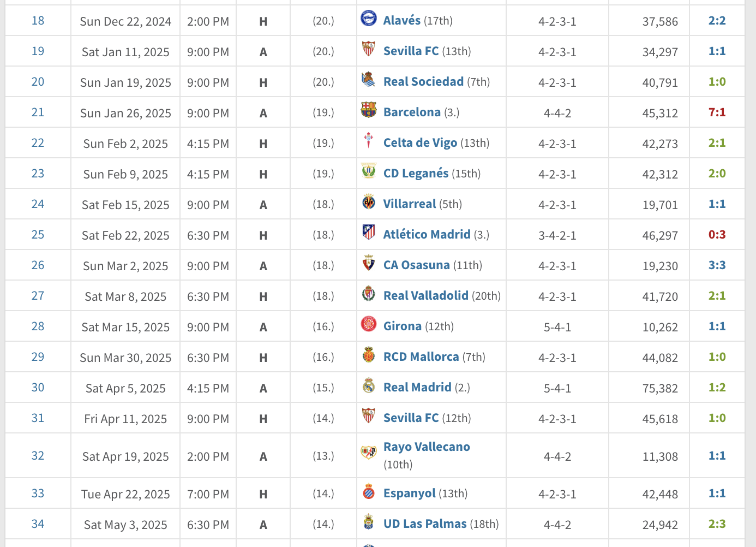Click the Atlético Madrid crest icon

[x=369, y=233]
